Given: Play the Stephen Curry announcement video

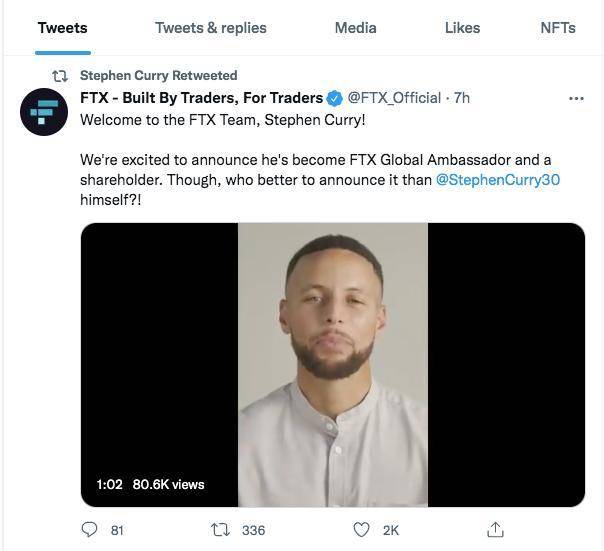Looking at the screenshot, I should 332,364.
